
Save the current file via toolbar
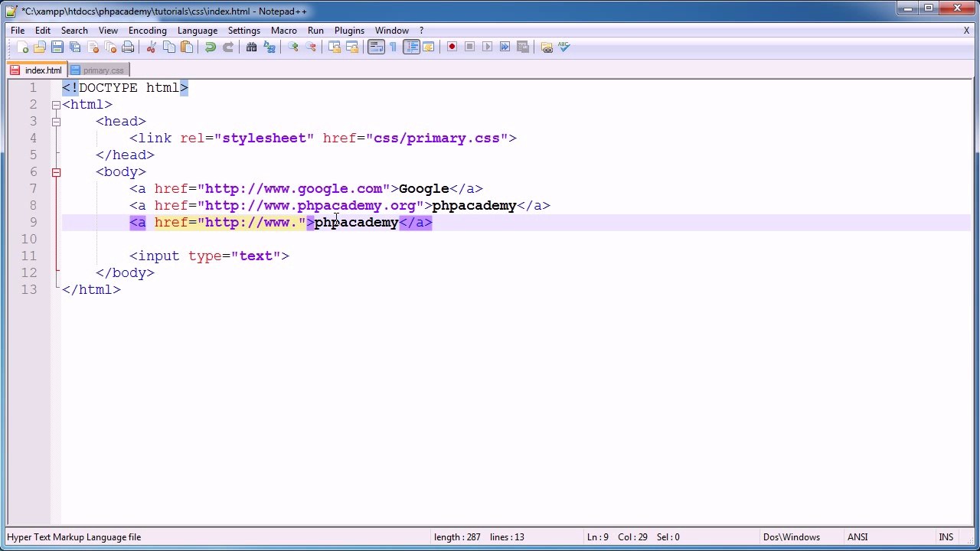coord(57,47)
